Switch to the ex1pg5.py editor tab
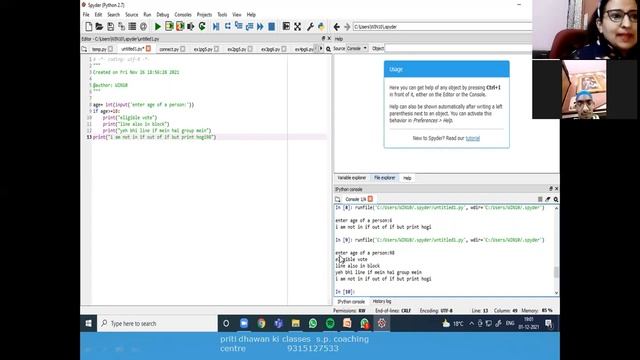Screen dimensions: 640x360 click(203, 49)
